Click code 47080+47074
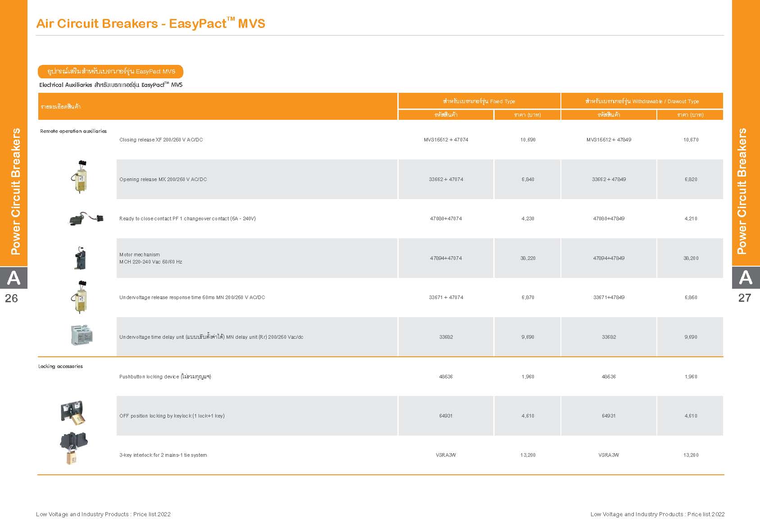Image resolution: width=760 pixels, height=532 pixels. 446,218
